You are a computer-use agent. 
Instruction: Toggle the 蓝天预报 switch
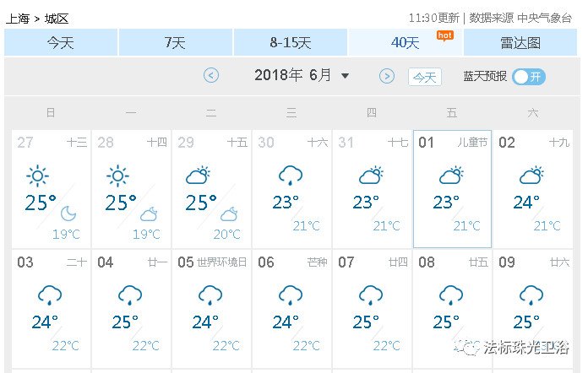(528, 76)
